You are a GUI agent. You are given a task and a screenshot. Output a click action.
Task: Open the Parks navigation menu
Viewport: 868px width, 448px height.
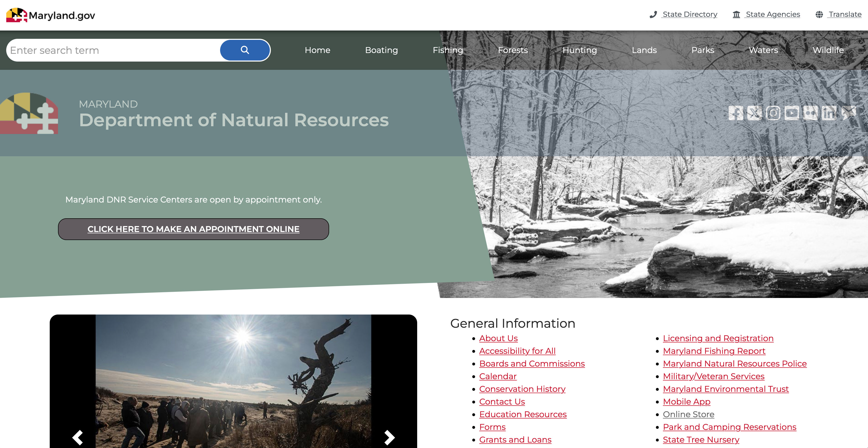[x=703, y=50]
